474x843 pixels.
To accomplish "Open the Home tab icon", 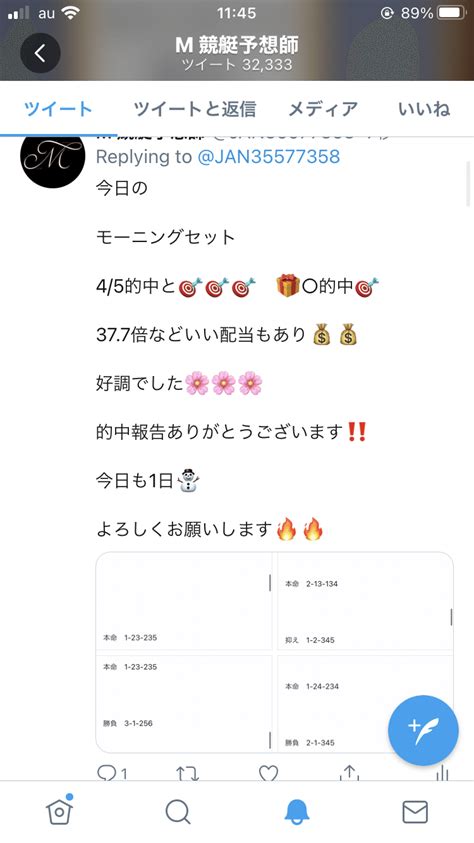I will coord(59,810).
